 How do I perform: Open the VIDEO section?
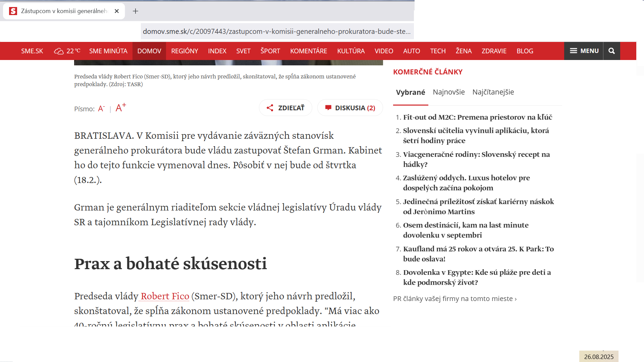tap(384, 51)
